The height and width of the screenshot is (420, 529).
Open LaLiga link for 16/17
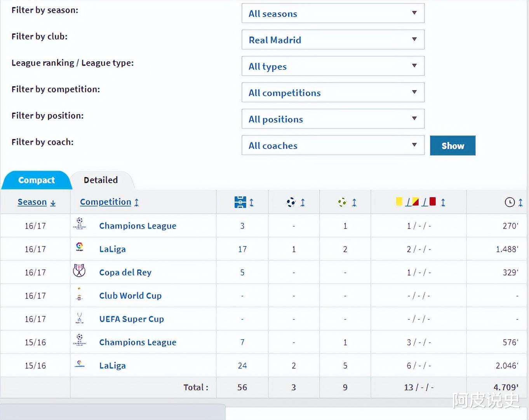coord(113,249)
